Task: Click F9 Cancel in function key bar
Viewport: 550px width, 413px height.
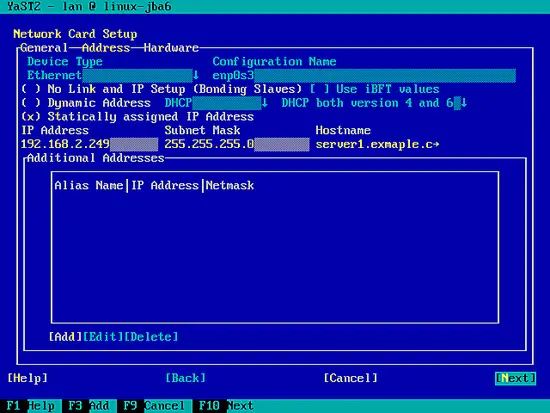Action: tap(154, 406)
